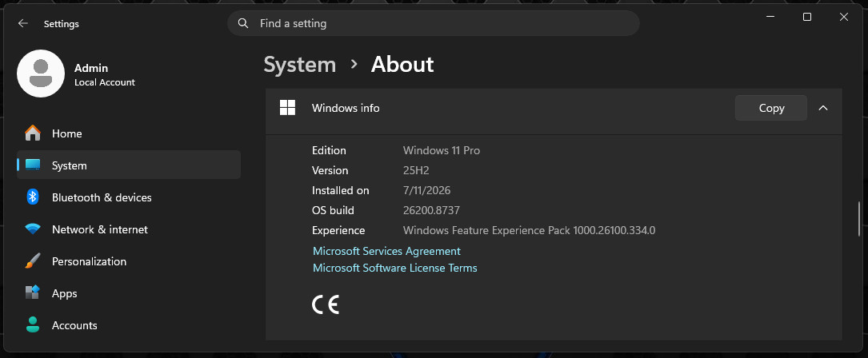Click the Personalization paintbrush icon
The width and height of the screenshot is (868, 358).
coord(33,261)
